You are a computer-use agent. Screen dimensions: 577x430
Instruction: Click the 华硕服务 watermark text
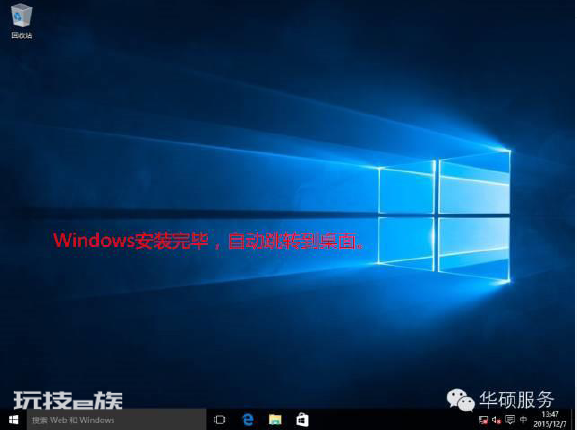516,400
